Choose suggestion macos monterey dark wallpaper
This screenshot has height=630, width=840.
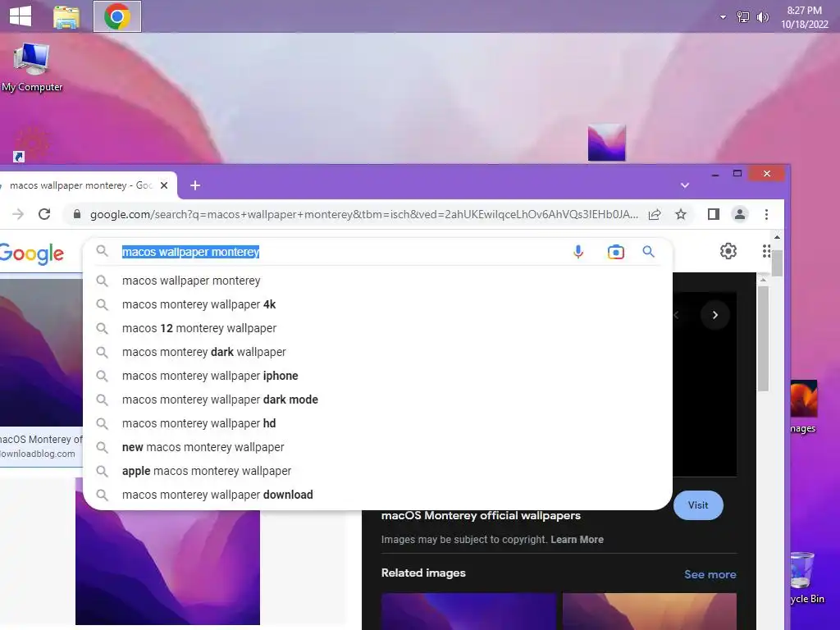point(377,352)
